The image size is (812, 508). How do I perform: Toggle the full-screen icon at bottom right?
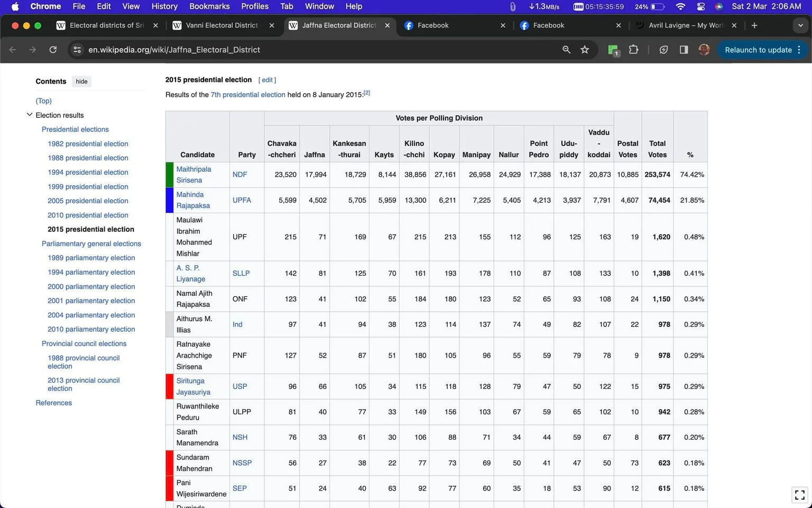tap(799, 494)
